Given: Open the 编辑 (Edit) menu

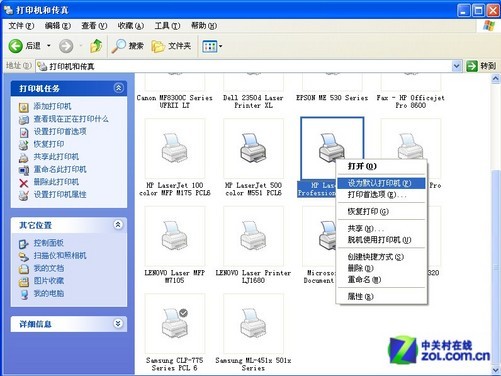Looking at the screenshot, I should [x=58, y=26].
